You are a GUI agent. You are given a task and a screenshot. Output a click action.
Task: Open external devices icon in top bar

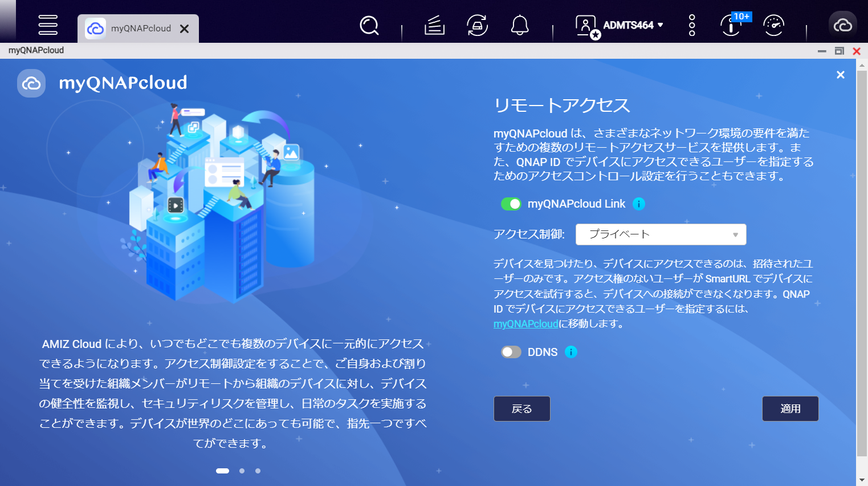click(x=477, y=25)
